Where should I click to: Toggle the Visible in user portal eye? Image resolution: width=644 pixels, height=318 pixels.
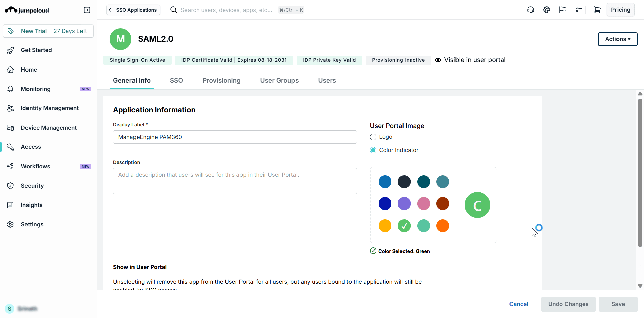438,60
